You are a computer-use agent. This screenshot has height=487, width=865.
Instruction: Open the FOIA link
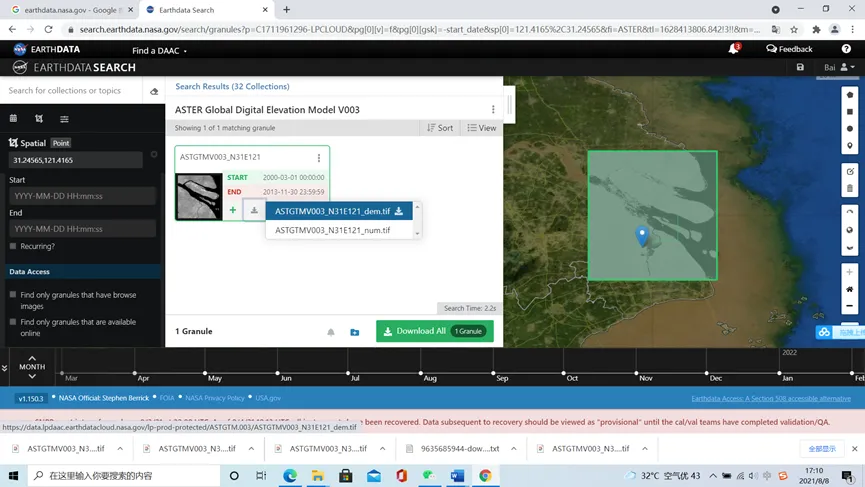167,398
